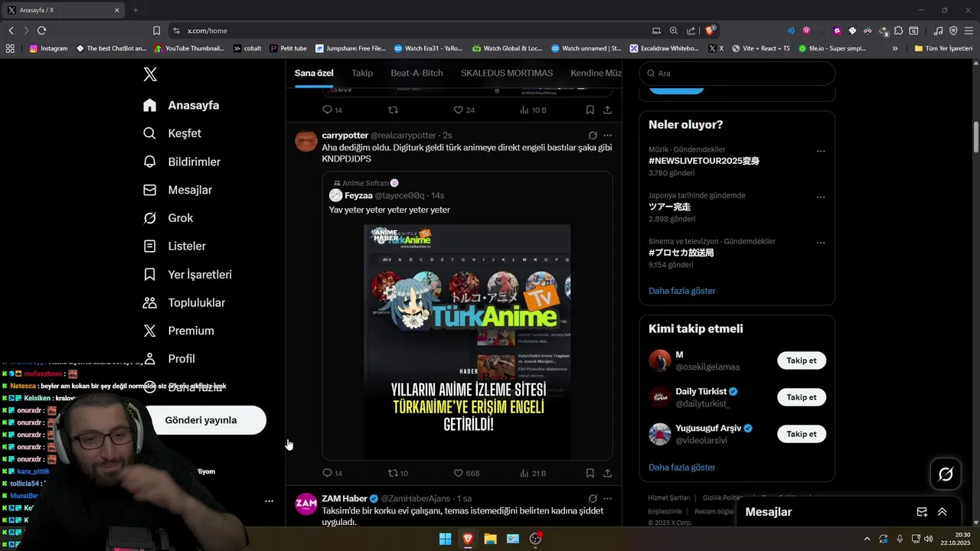Switch to Takip tab

(x=362, y=73)
